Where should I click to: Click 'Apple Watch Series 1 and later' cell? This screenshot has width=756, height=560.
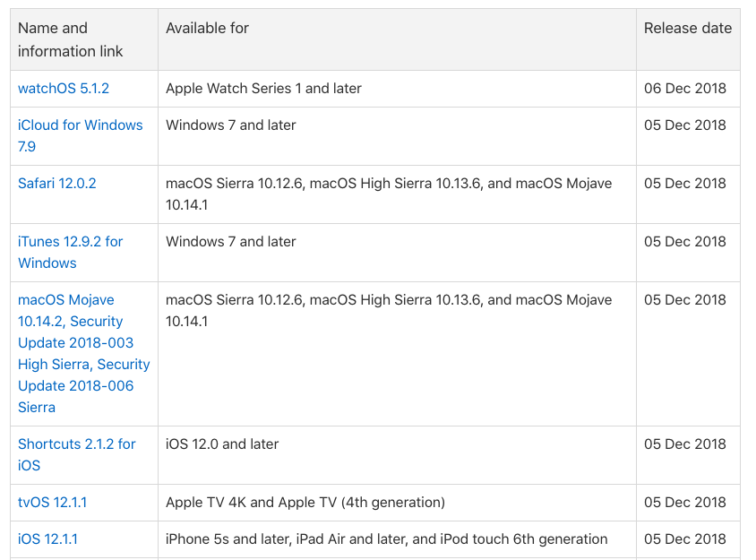pos(263,89)
